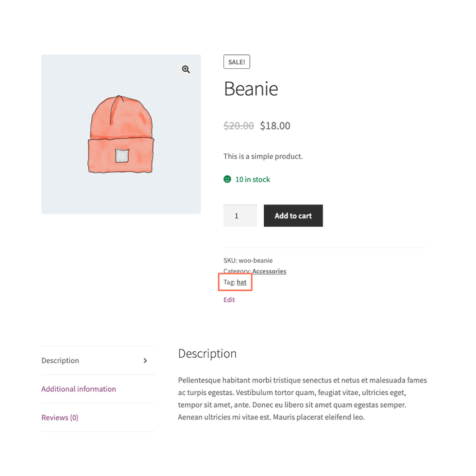The width and height of the screenshot is (476, 476).
Task: Focus the quantity input field
Action: tap(240, 216)
